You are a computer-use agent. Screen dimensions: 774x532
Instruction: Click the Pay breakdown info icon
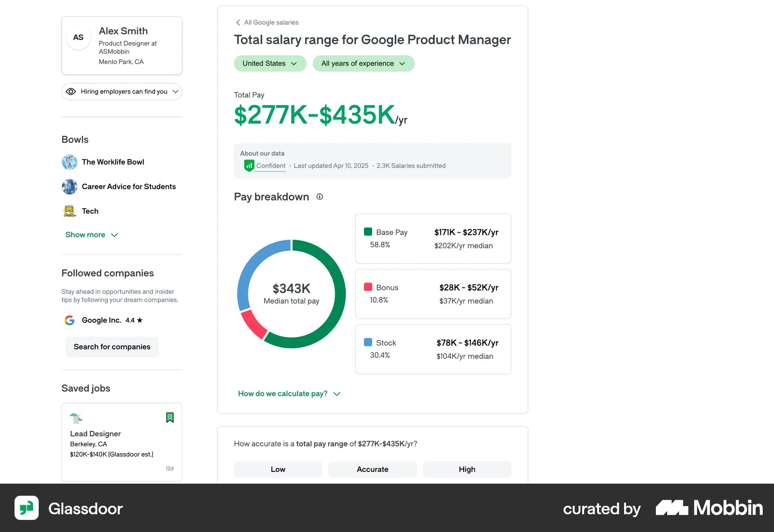click(319, 197)
